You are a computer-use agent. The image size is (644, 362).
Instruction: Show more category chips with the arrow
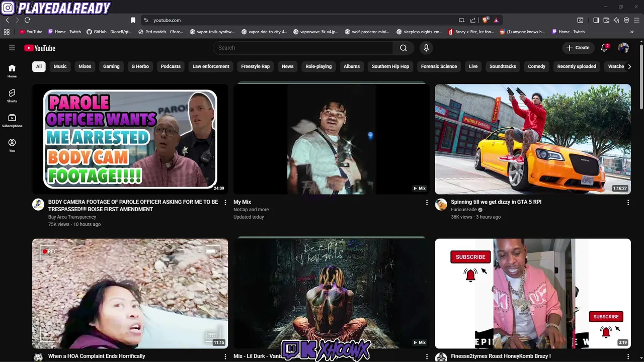pos(629,66)
